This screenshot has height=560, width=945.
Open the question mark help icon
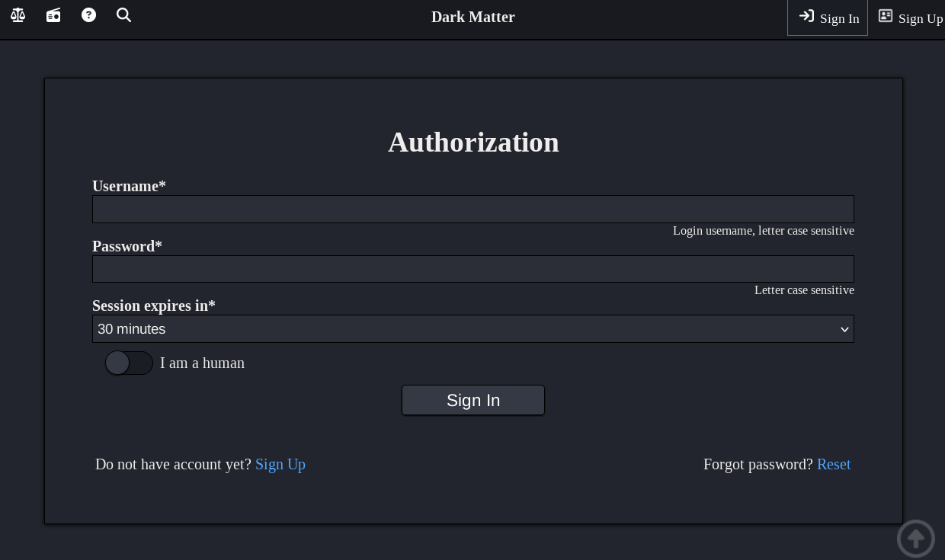(x=88, y=15)
